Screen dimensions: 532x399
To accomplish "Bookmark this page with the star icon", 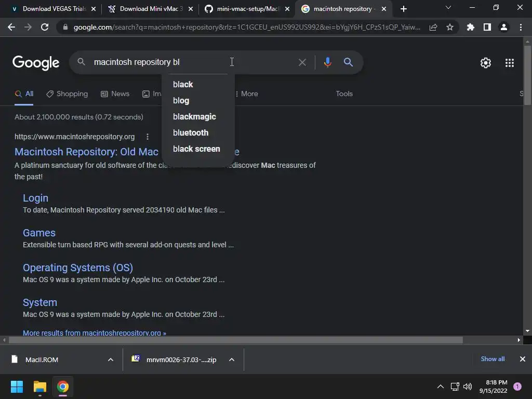I will [450, 27].
